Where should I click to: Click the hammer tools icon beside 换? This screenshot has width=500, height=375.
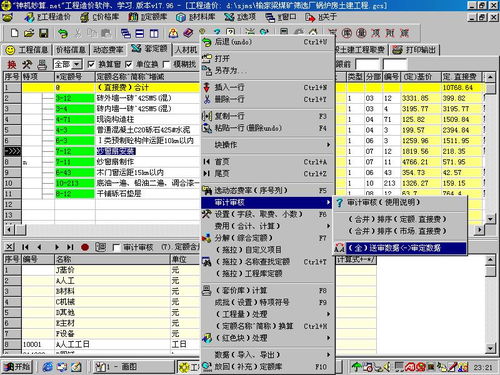pyautogui.click(x=27, y=64)
